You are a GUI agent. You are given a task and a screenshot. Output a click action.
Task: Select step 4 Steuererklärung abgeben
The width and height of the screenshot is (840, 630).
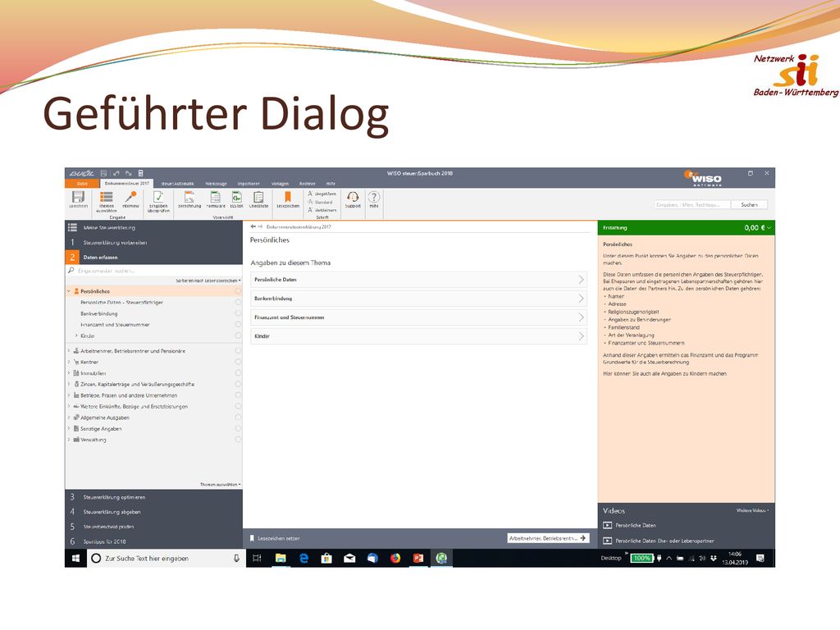[153, 512]
